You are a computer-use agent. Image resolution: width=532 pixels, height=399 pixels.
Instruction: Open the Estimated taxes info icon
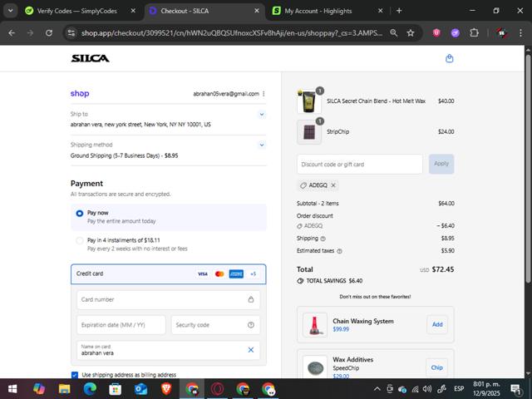[339, 251]
